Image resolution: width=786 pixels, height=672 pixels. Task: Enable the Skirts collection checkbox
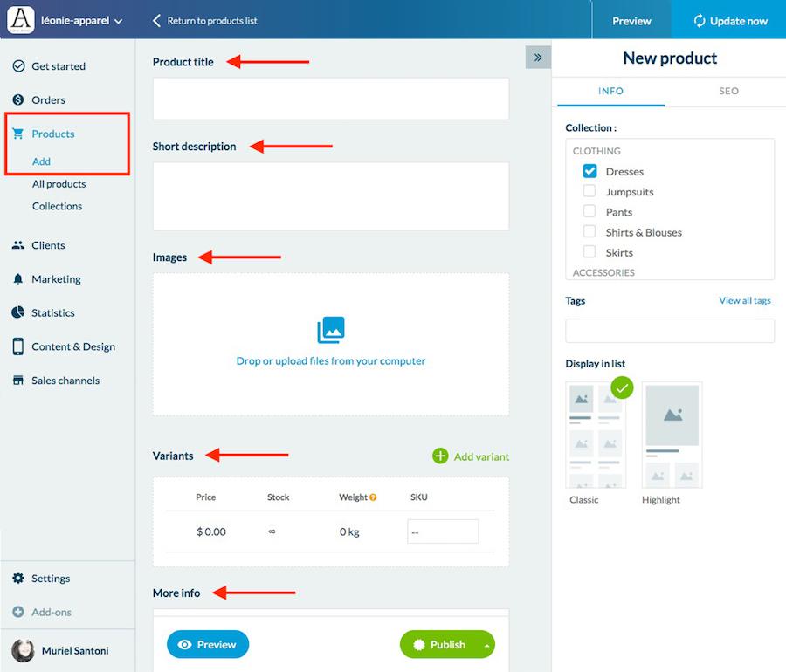pyautogui.click(x=589, y=252)
